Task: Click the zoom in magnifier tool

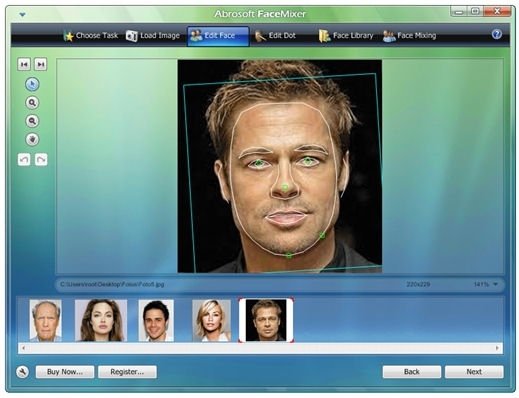Action: point(32,103)
